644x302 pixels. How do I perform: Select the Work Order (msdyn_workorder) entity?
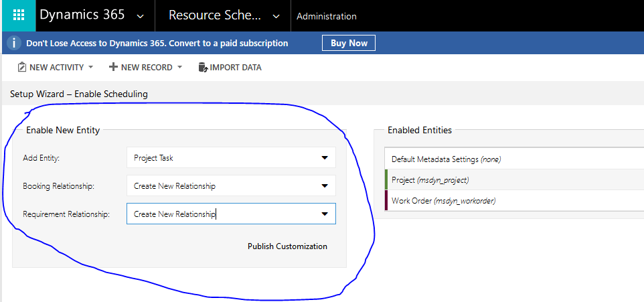click(514, 201)
